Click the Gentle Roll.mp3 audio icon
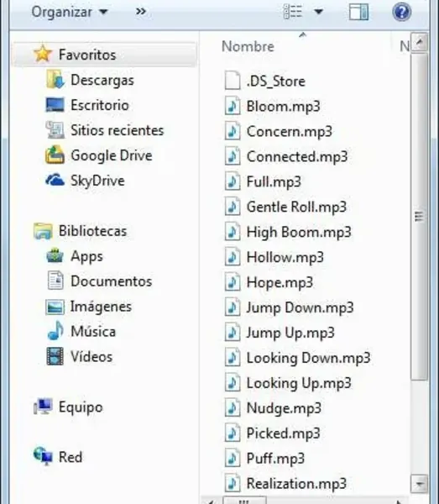This screenshot has height=504, width=439. 233,207
